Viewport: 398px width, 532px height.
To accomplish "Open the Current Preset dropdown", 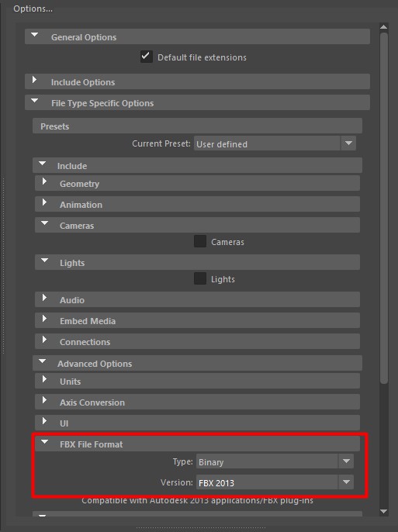I will click(x=275, y=143).
